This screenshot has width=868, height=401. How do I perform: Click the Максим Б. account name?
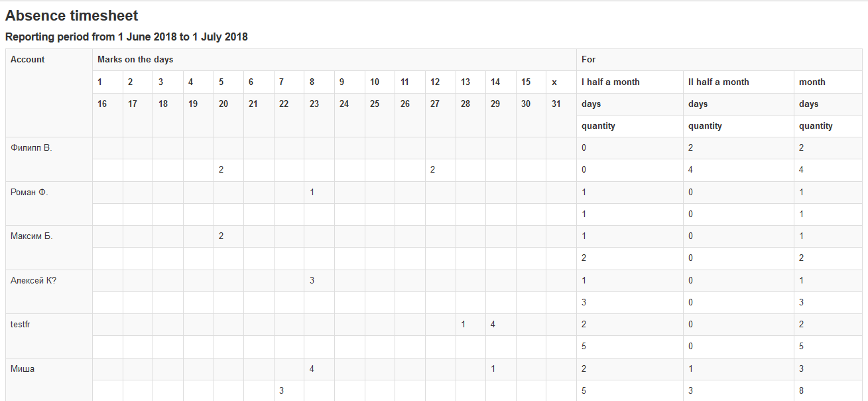(32, 236)
